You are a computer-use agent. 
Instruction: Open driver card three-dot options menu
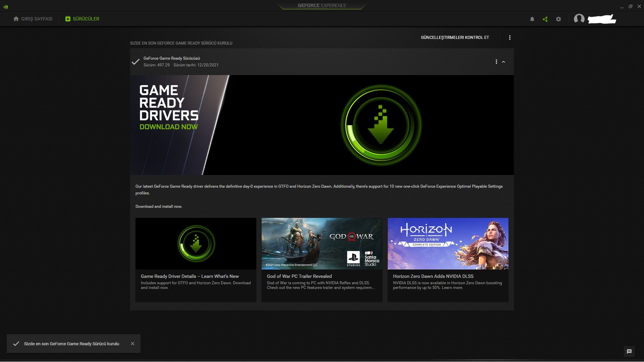click(x=496, y=62)
